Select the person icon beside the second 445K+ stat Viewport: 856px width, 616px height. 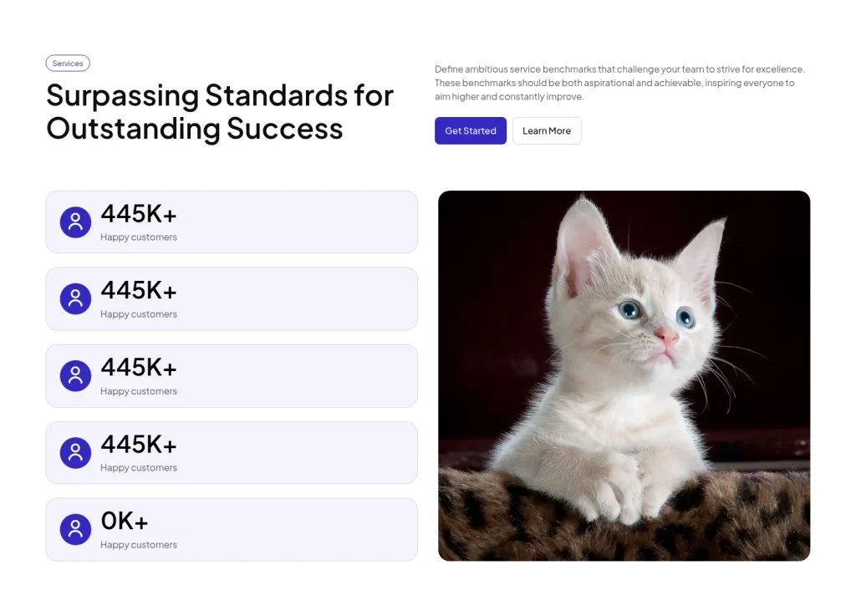click(x=75, y=298)
